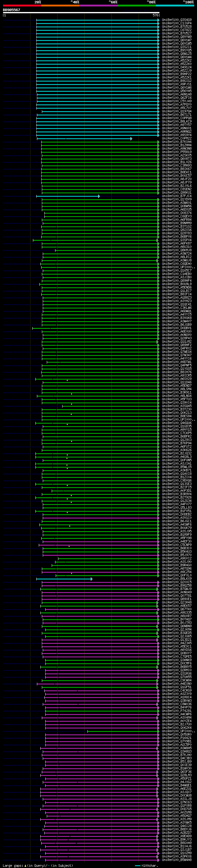Select hit UniRef100_D0CWU8
The height and width of the screenshot is (868, 197).
tap(177, 795)
